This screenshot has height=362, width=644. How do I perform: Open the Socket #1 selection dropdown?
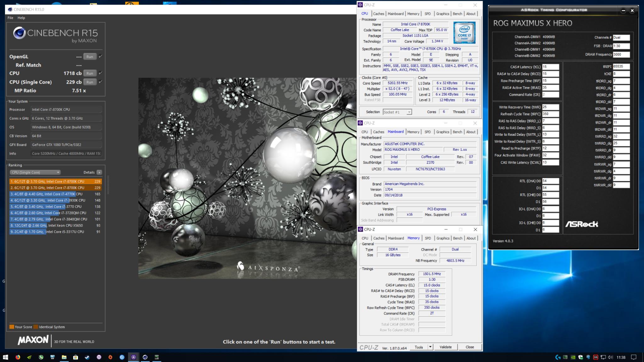(397, 112)
